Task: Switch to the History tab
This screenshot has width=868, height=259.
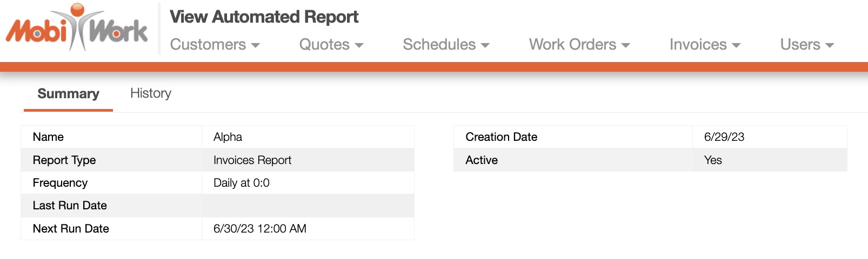Action: (151, 93)
